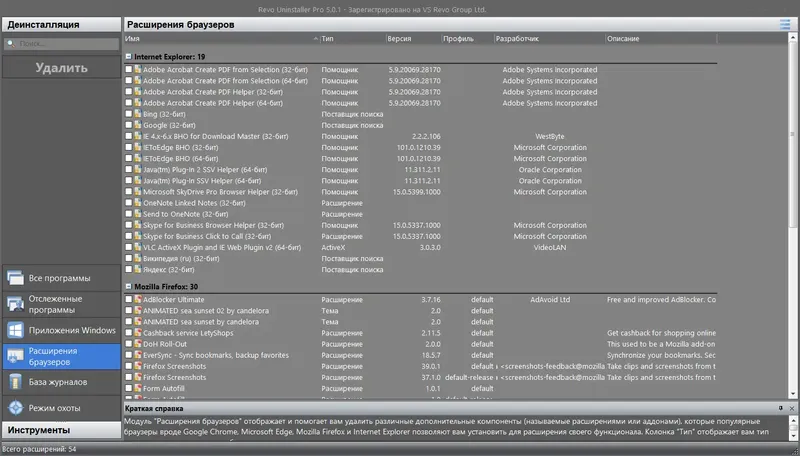Screen dimensions: 800x456
Task: Sort list by Тип column
Action: [x=353, y=39]
